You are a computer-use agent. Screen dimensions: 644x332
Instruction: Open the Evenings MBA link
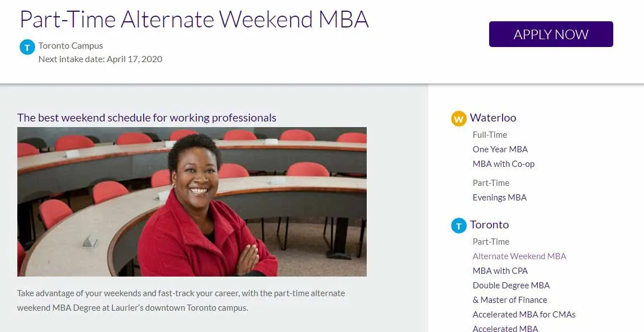coord(499,197)
